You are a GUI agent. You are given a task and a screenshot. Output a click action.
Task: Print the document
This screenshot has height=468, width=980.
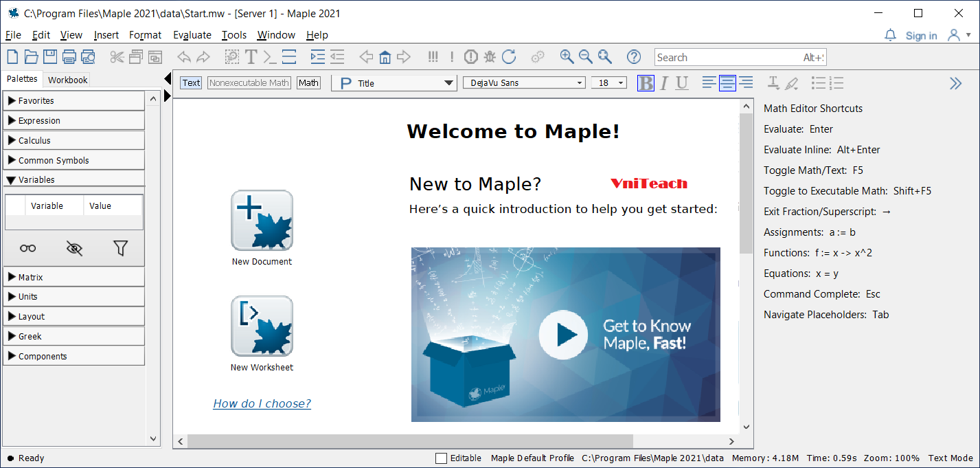69,57
